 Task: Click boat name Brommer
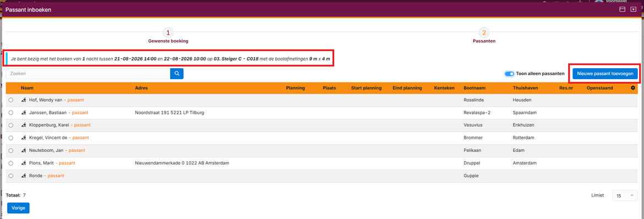pos(473,138)
